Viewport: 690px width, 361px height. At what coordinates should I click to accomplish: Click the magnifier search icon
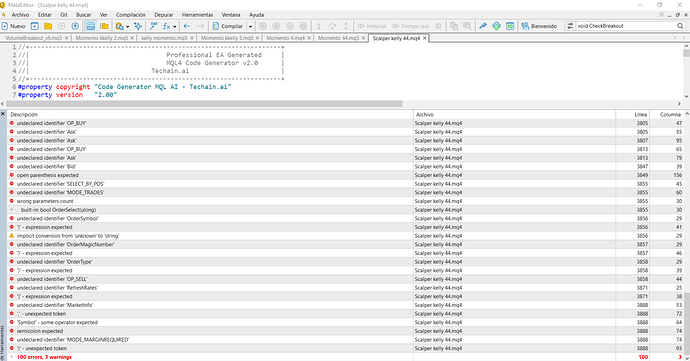(x=680, y=26)
